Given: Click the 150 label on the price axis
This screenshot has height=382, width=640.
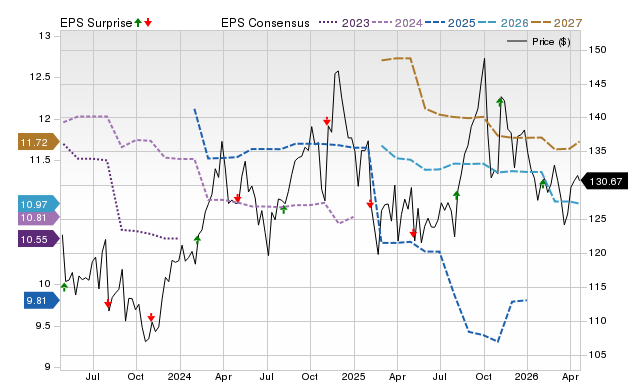Looking at the screenshot, I should click(x=597, y=50).
